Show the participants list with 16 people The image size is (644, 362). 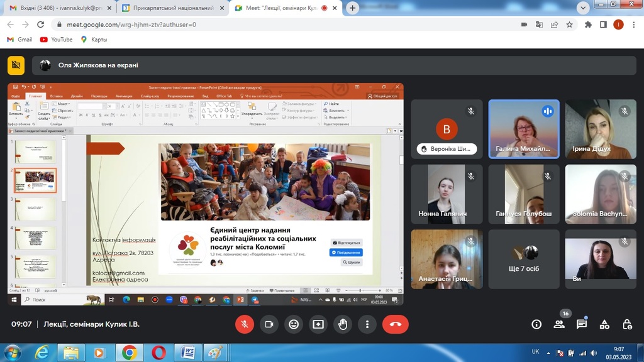(x=559, y=324)
